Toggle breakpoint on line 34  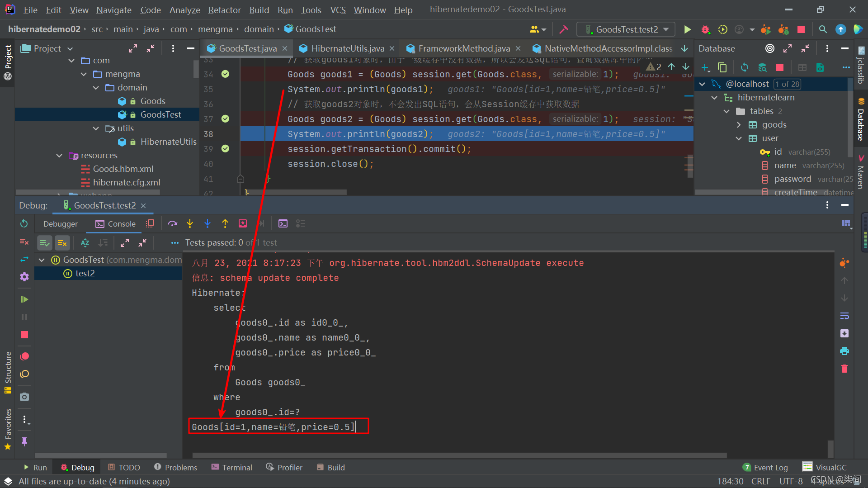(x=225, y=74)
